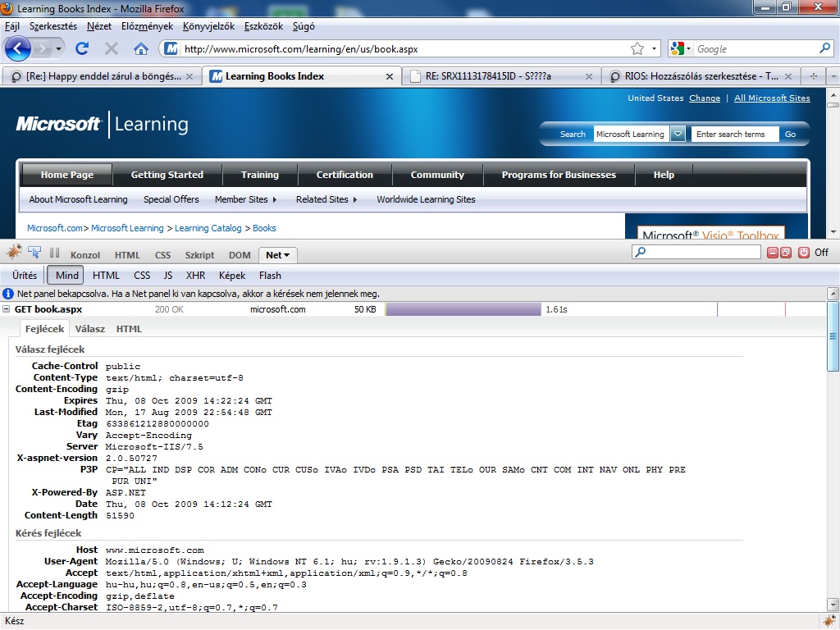Viewport: 840px width, 630px height.
Task: Open the Fájl menu
Action: click(11, 26)
